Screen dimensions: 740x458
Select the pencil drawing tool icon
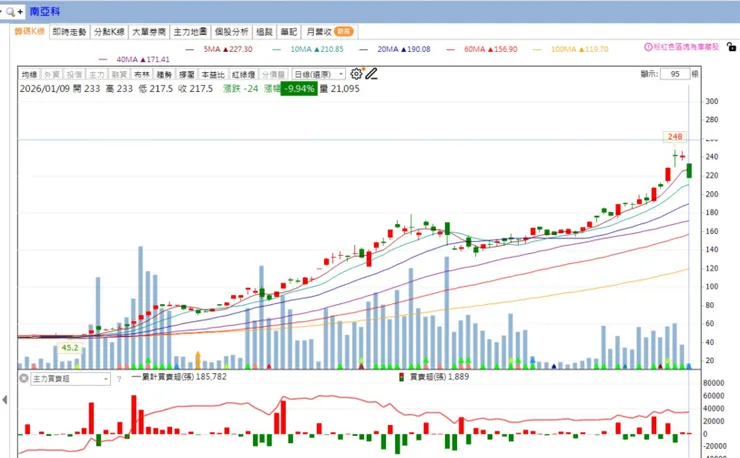coord(371,74)
